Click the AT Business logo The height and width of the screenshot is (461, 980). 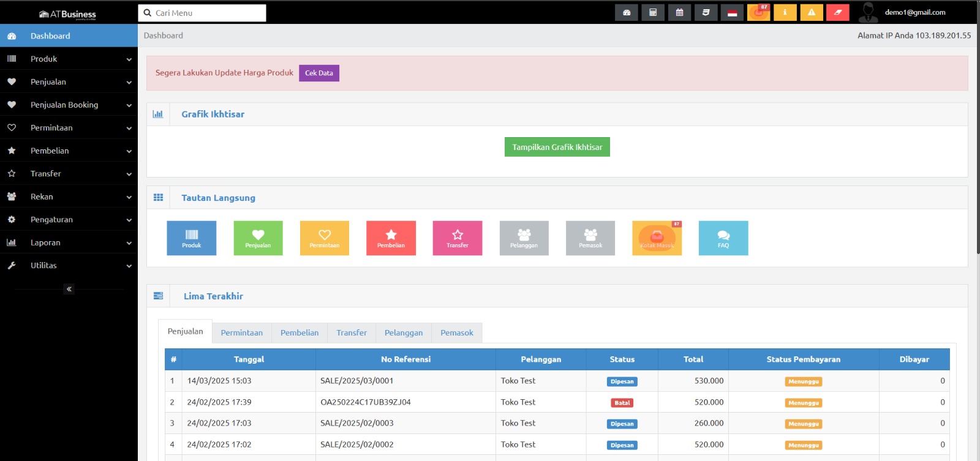68,14
